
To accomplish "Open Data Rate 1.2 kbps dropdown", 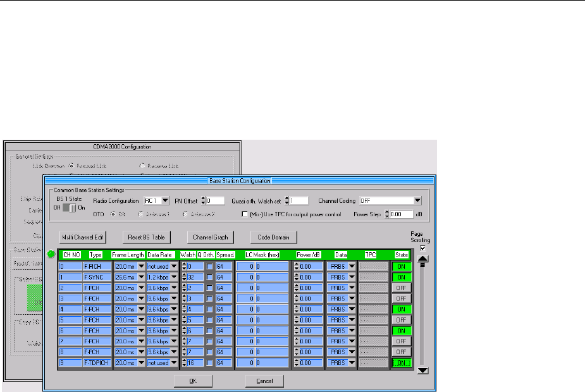I will [x=173, y=277].
